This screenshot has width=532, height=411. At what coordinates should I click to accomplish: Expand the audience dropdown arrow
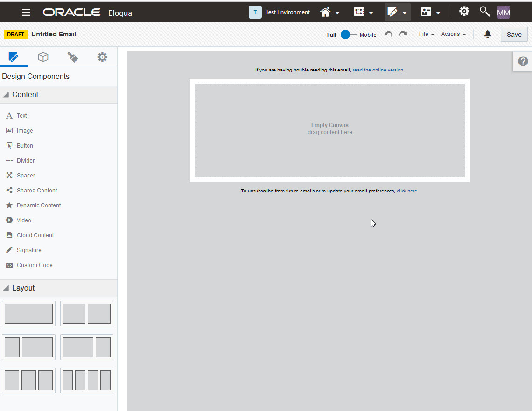click(438, 13)
